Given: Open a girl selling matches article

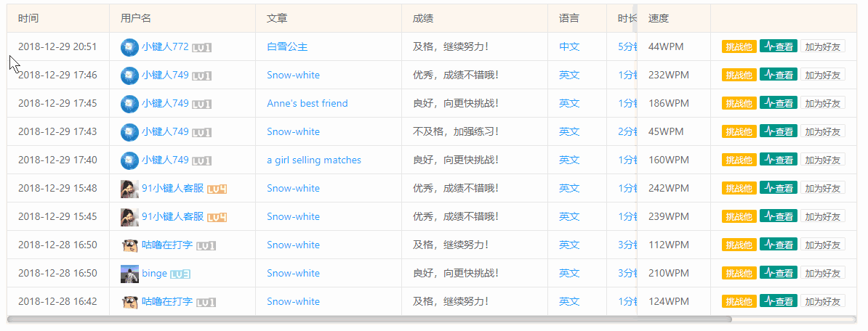Looking at the screenshot, I should click(x=314, y=160).
